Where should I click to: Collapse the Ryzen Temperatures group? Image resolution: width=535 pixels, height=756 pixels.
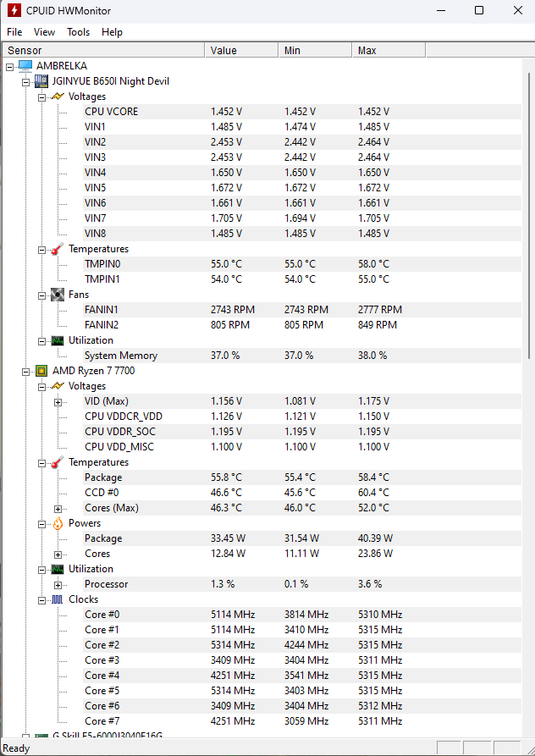coord(42,463)
